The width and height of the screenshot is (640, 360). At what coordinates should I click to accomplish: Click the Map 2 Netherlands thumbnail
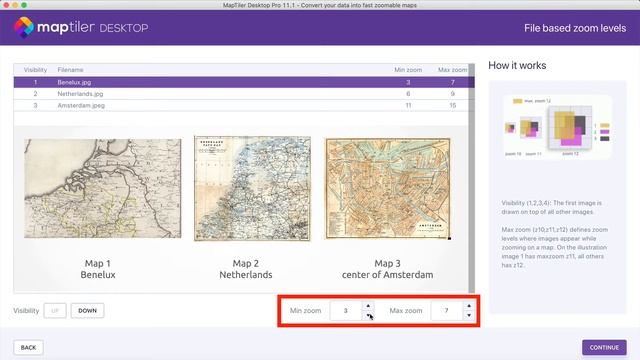[252, 188]
